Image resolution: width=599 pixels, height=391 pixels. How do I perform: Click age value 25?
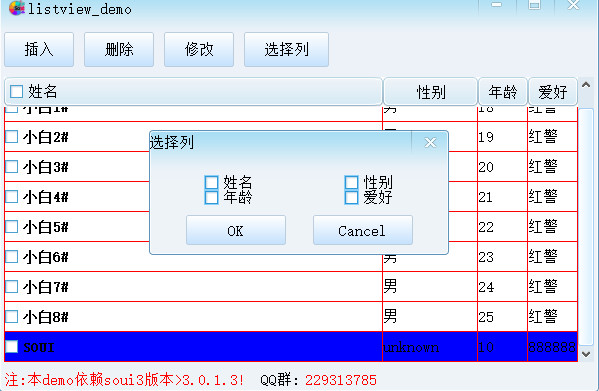pos(486,317)
